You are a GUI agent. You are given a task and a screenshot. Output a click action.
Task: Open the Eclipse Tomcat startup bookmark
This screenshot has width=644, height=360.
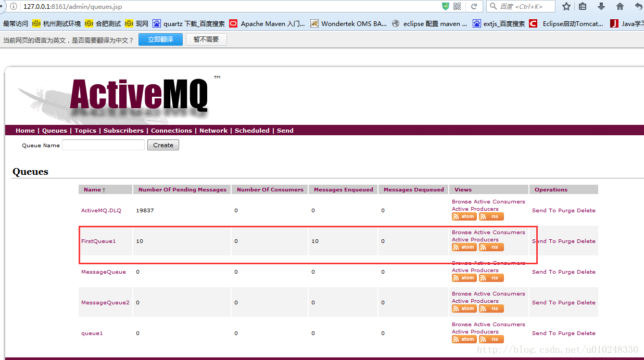pos(566,23)
